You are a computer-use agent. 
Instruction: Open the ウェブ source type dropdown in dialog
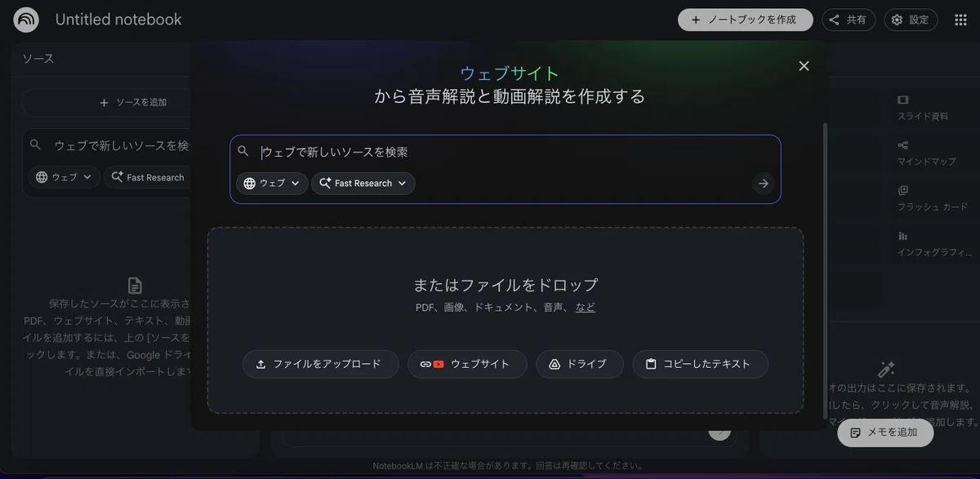[x=272, y=184]
